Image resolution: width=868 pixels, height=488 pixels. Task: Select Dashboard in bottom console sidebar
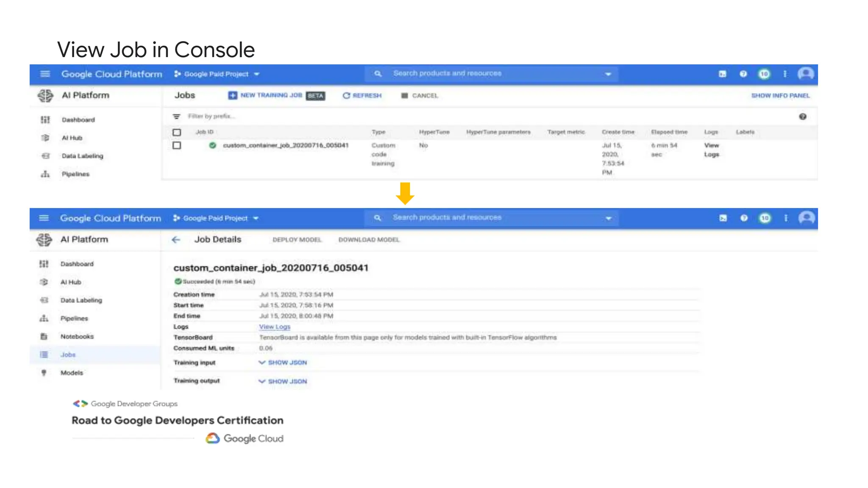tap(77, 264)
